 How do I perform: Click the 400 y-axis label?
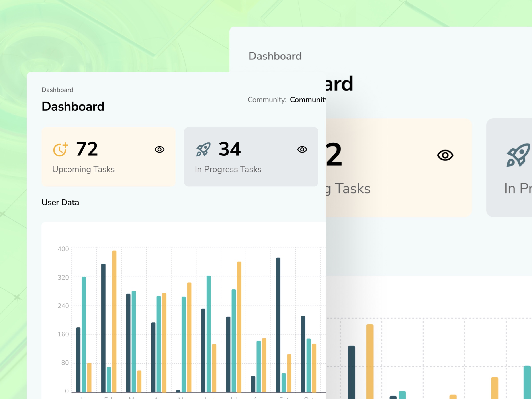coord(63,249)
